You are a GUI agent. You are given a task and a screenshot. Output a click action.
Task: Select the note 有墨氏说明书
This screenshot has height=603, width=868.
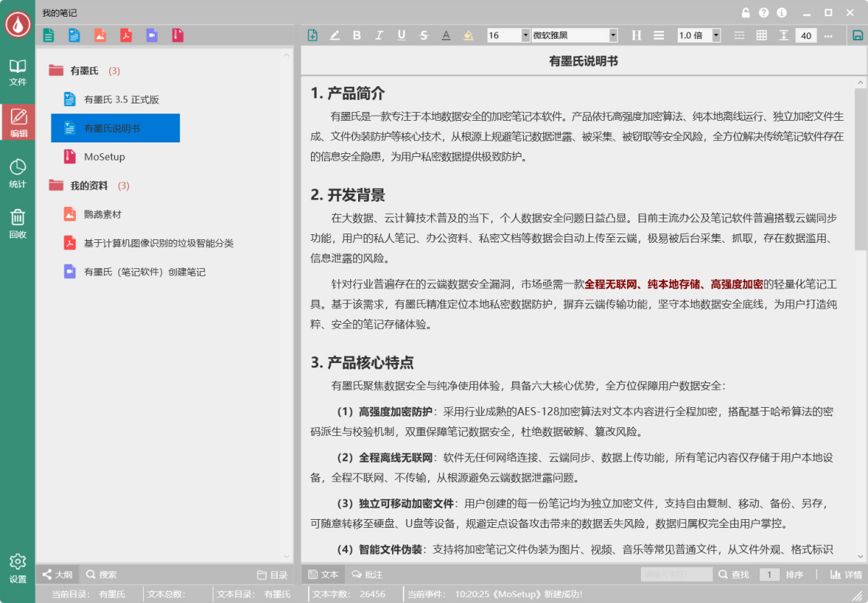tap(115, 128)
